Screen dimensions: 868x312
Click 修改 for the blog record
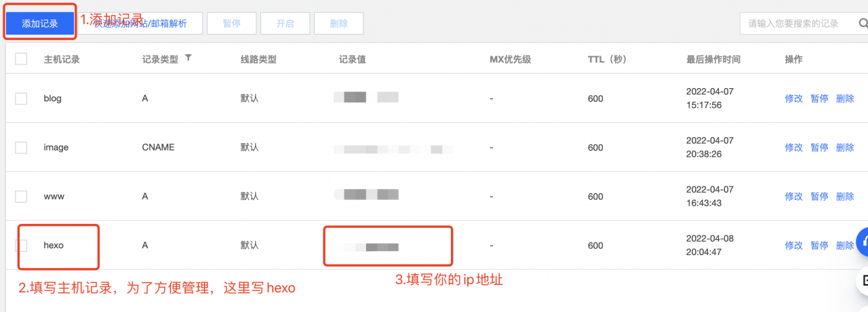793,98
